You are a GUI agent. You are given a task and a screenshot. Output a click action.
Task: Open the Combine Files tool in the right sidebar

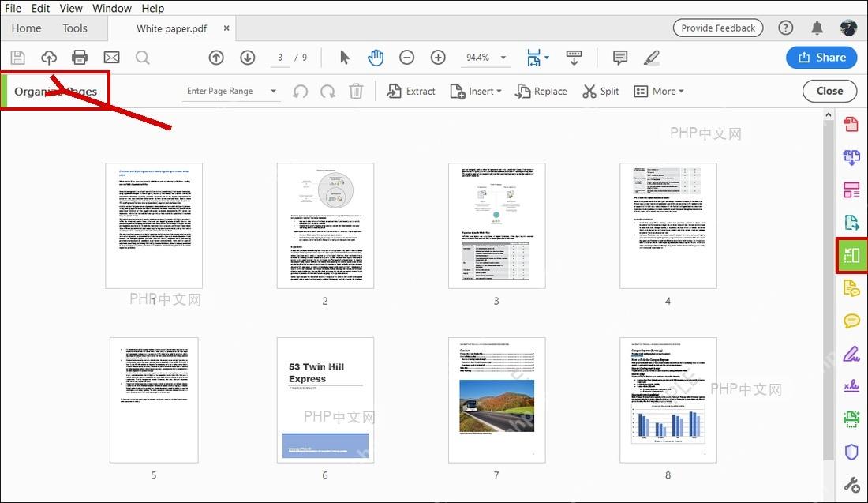[851, 157]
